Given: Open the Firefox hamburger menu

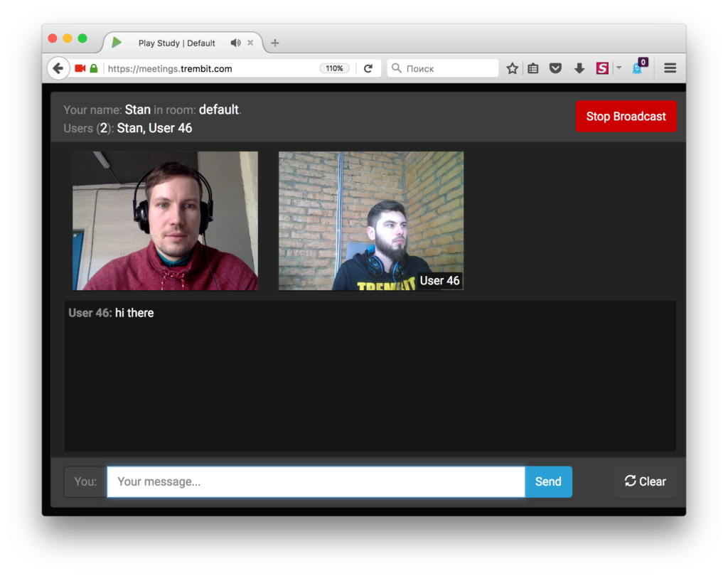Looking at the screenshot, I should (x=670, y=69).
